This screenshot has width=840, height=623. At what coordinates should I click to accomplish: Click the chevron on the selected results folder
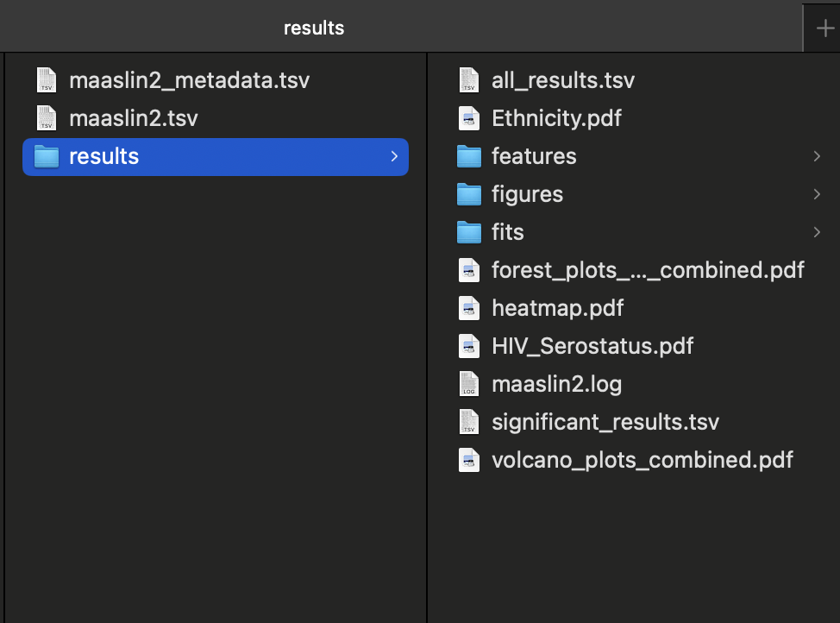[x=394, y=156]
